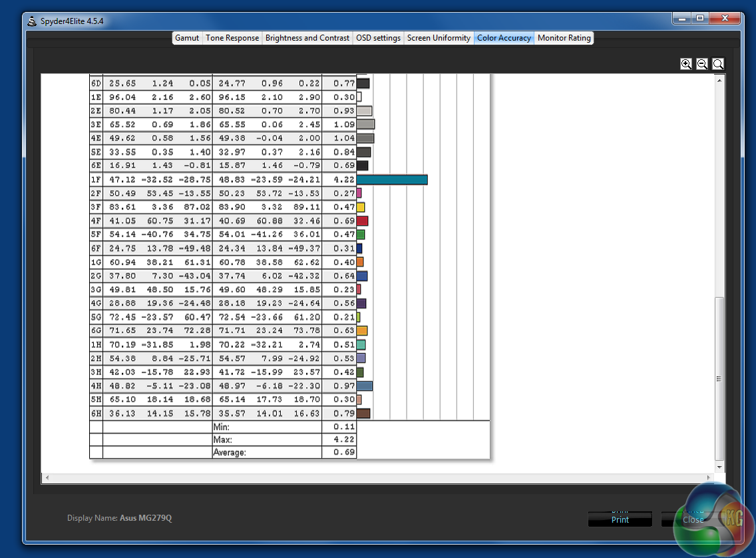
Task: Click the value 96.04 in row 1E
Action: pyautogui.click(x=122, y=97)
